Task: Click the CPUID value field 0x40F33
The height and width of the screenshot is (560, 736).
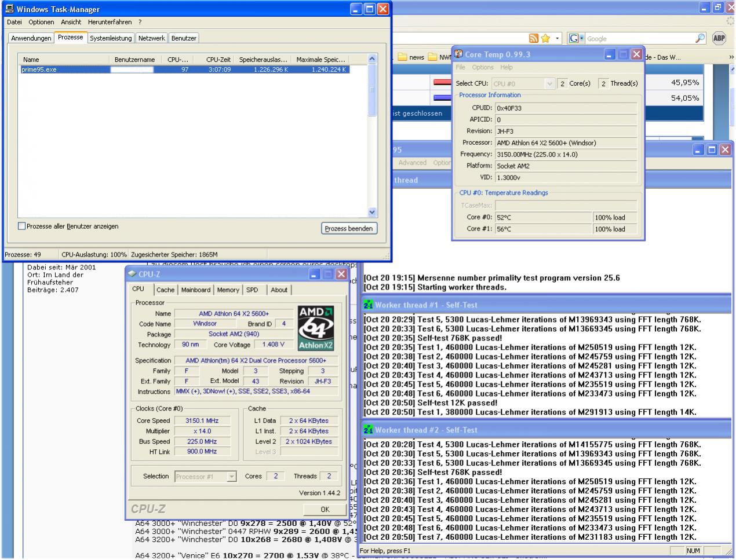Action: [x=566, y=108]
